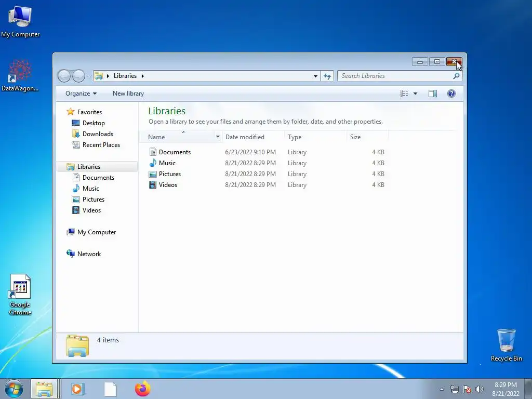Click the 6/23/2022 9:10 PM date cell

click(250, 152)
